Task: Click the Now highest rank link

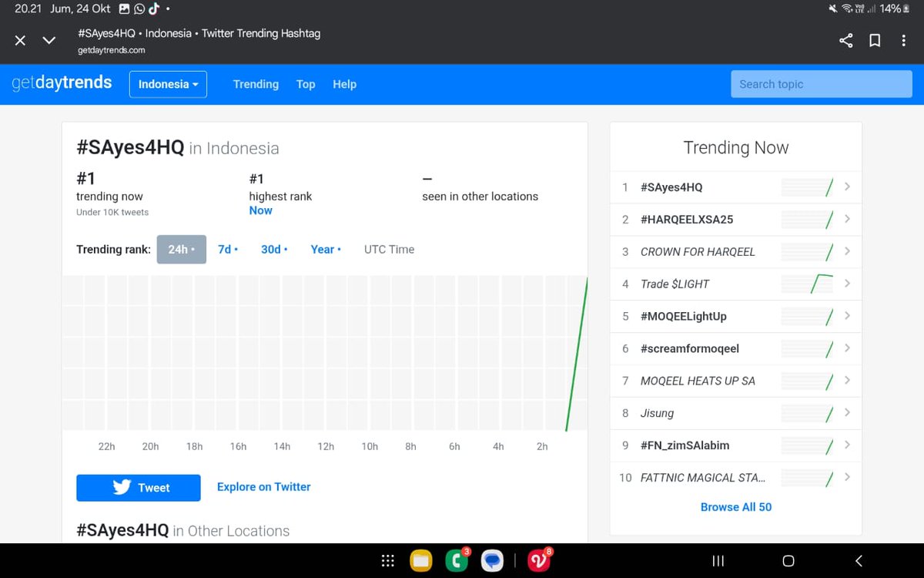Action: coord(260,210)
